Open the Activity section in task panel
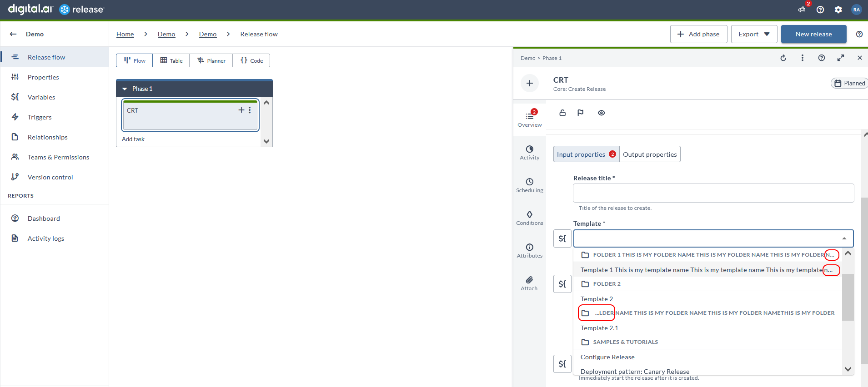This screenshot has width=868, height=387. tap(530, 153)
